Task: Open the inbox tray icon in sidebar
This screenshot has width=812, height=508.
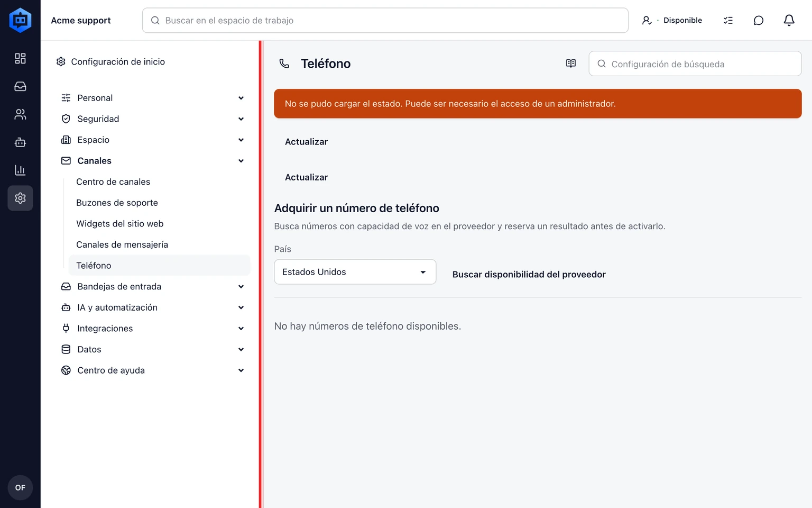Action: (20, 86)
